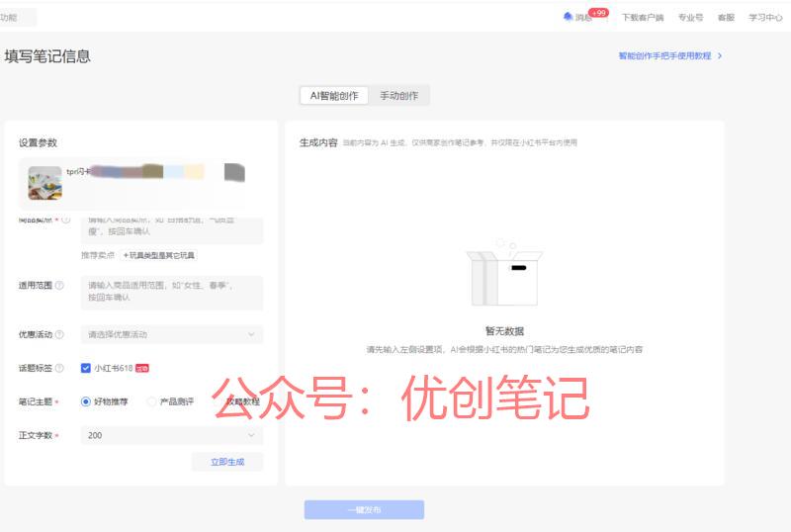791x532 pixels.
Task: Open the 消息 notifications bell
Action: tap(569, 17)
